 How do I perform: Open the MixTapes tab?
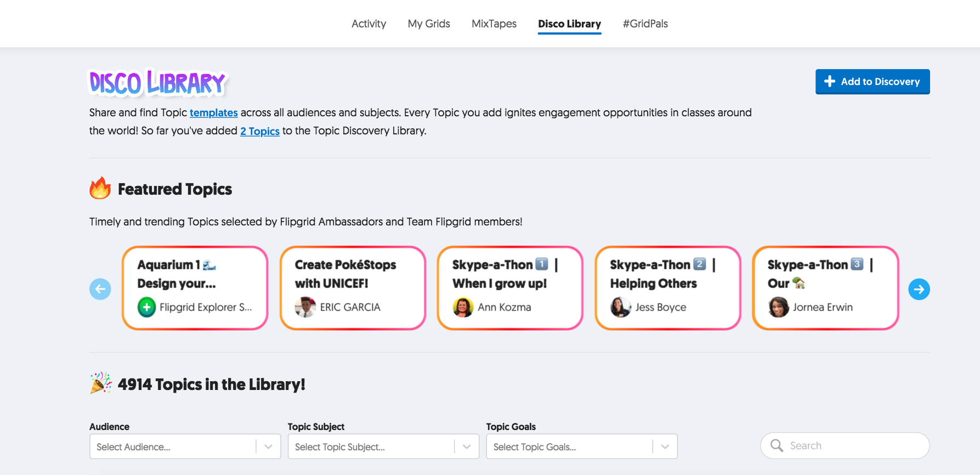(x=494, y=24)
